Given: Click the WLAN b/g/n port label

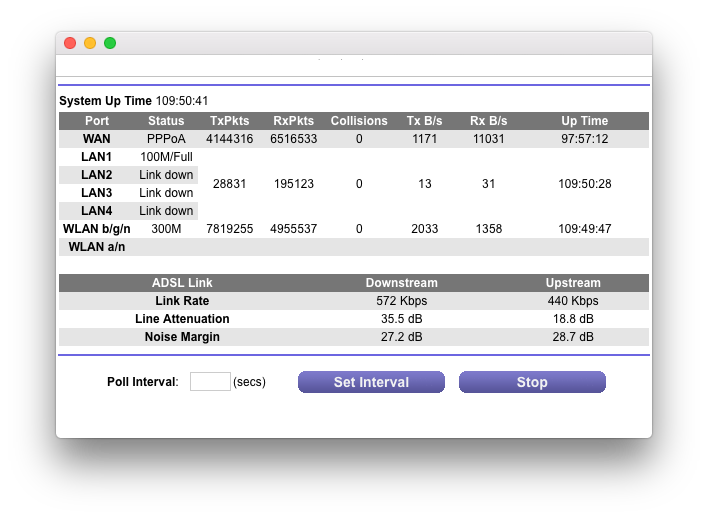Looking at the screenshot, I should click(x=97, y=229).
